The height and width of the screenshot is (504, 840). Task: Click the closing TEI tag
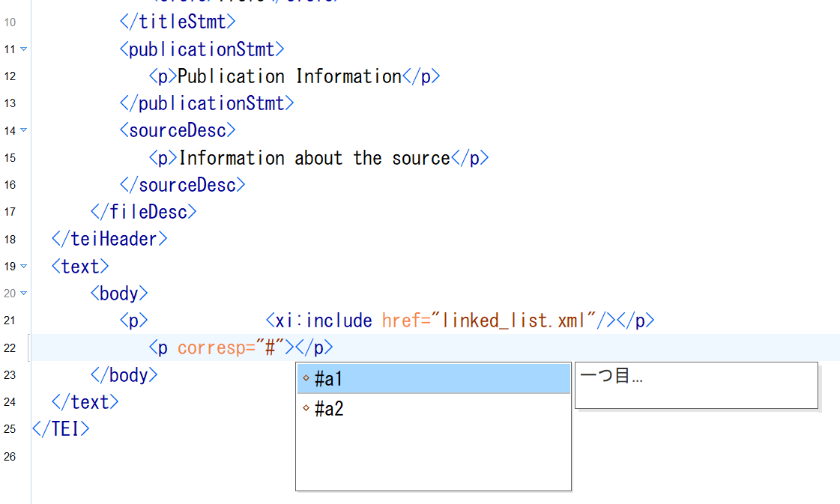pos(61,429)
